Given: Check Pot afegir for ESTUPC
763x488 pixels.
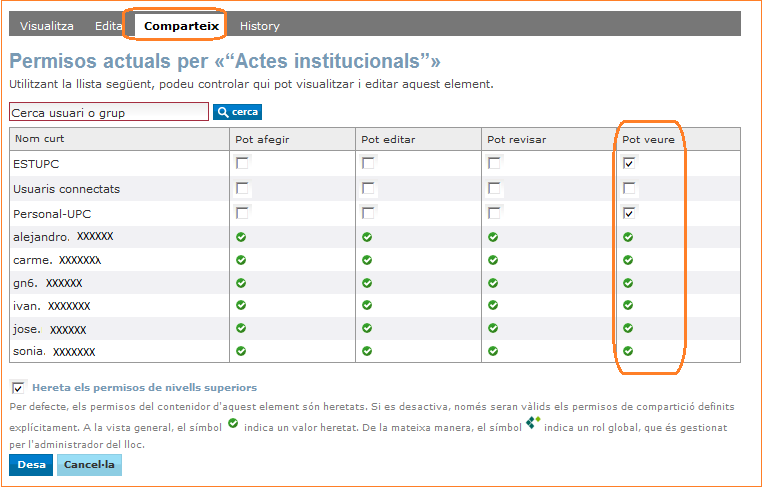Looking at the screenshot, I should pos(242,163).
